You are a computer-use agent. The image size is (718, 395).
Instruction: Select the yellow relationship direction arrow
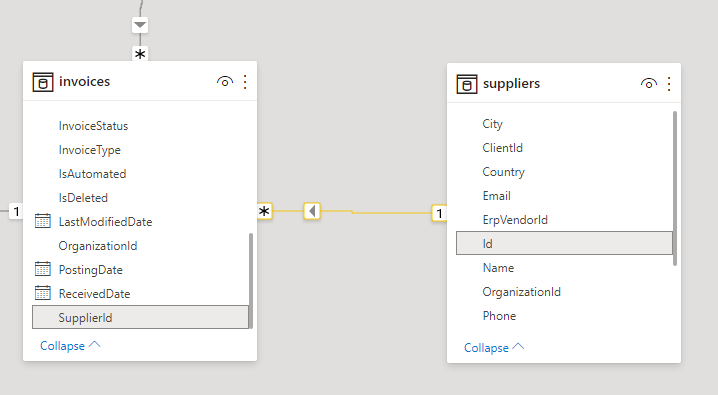(312, 211)
